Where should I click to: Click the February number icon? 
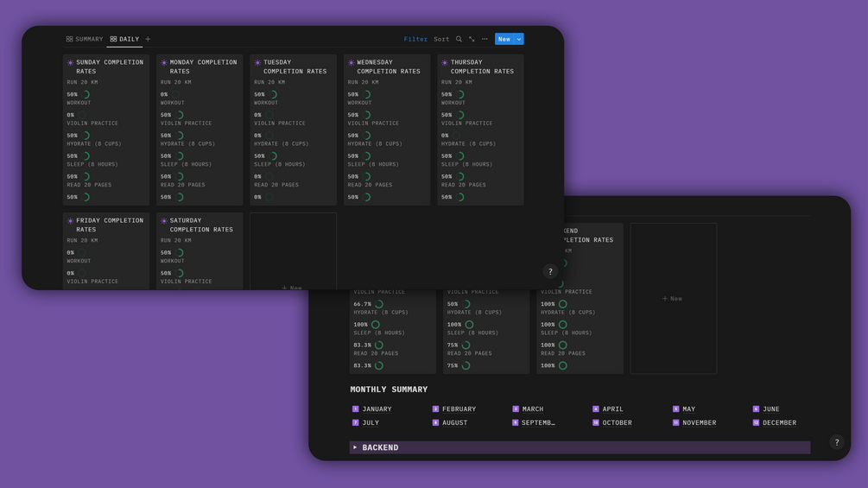435,409
